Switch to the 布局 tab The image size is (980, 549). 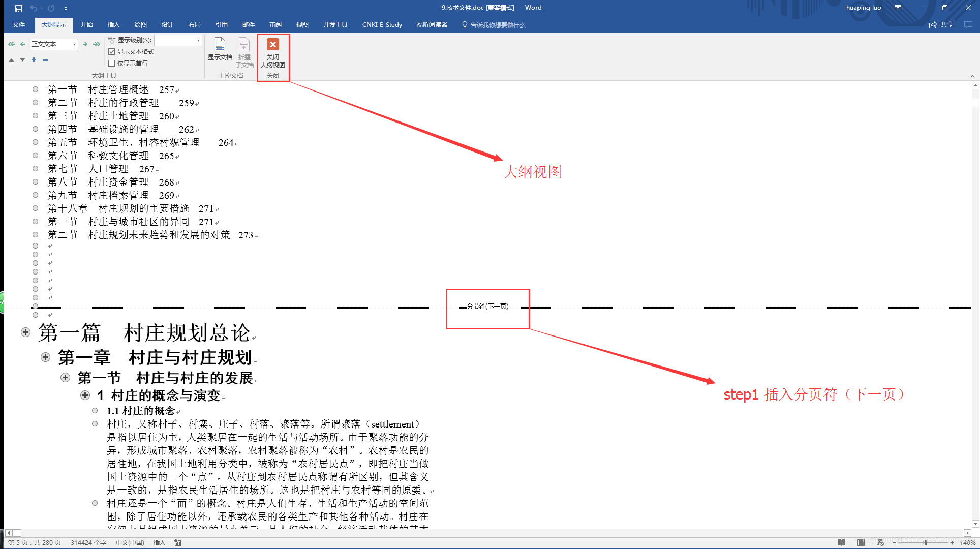pyautogui.click(x=195, y=25)
